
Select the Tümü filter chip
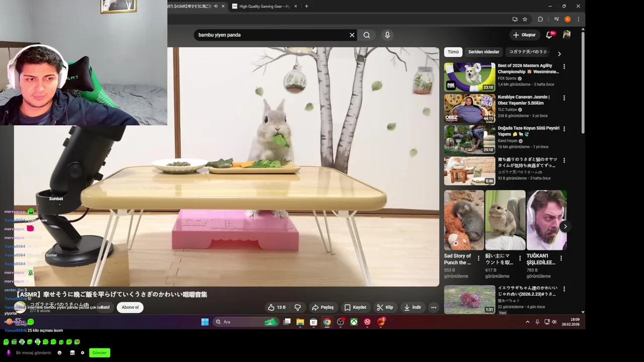pyautogui.click(x=453, y=52)
